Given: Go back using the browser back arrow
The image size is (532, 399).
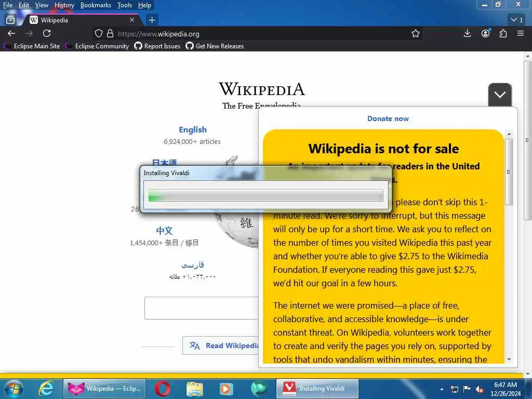Looking at the screenshot, I should pyautogui.click(x=11, y=33).
